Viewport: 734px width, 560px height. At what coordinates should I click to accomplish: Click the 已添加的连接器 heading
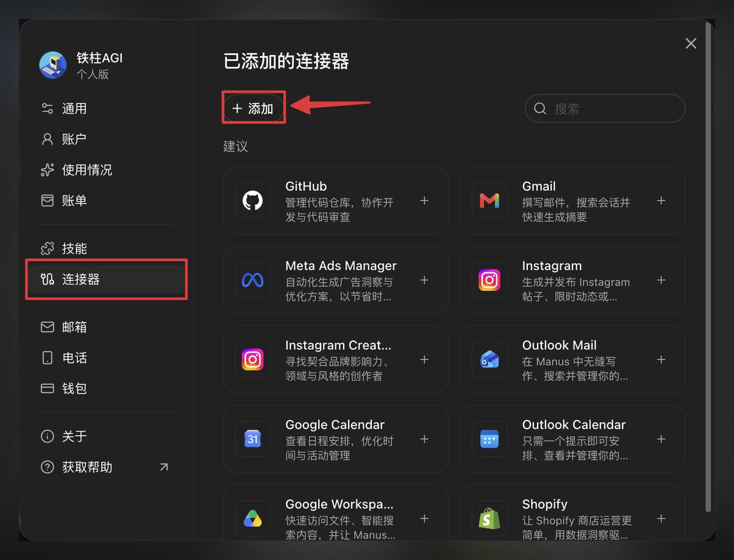point(286,61)
